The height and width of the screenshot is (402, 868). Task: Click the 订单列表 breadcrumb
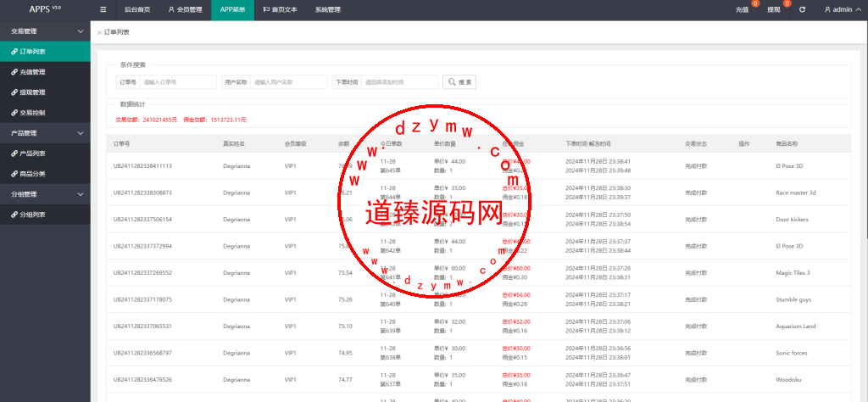pos(117,33)
